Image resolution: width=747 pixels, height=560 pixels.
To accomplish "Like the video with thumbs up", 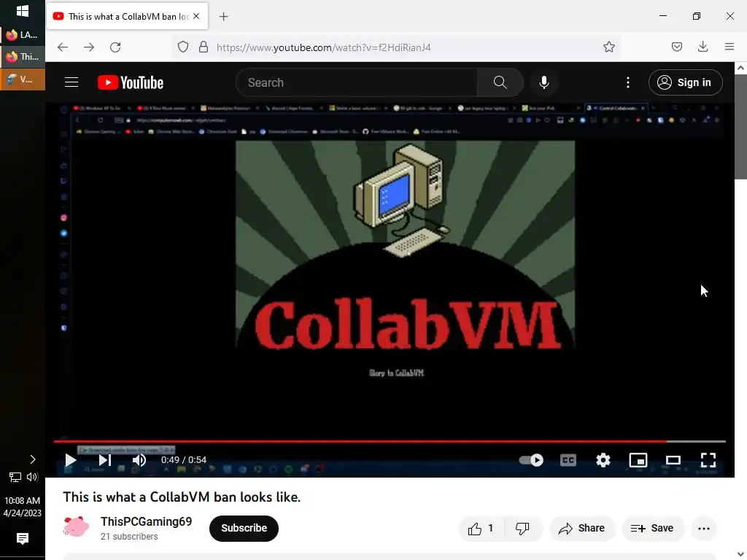I will pyautogui.click(x=481, y=529).
